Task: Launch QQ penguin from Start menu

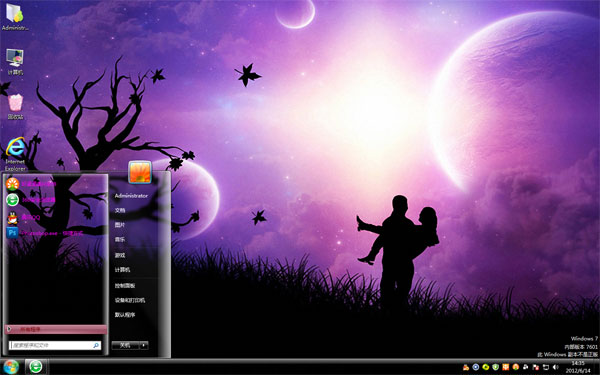Action: (13, 217)
